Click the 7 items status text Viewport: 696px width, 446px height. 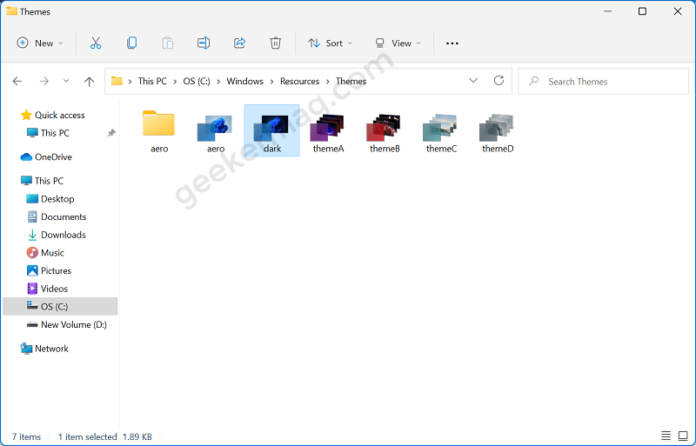tap(26, 437)
